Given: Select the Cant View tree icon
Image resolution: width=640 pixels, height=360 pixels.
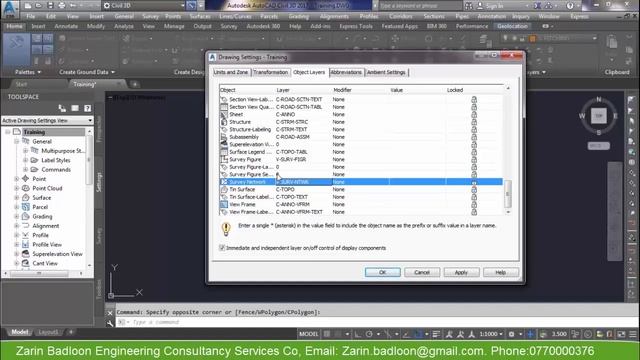Looking at the screenshot, I should click(x=26, y=263).
